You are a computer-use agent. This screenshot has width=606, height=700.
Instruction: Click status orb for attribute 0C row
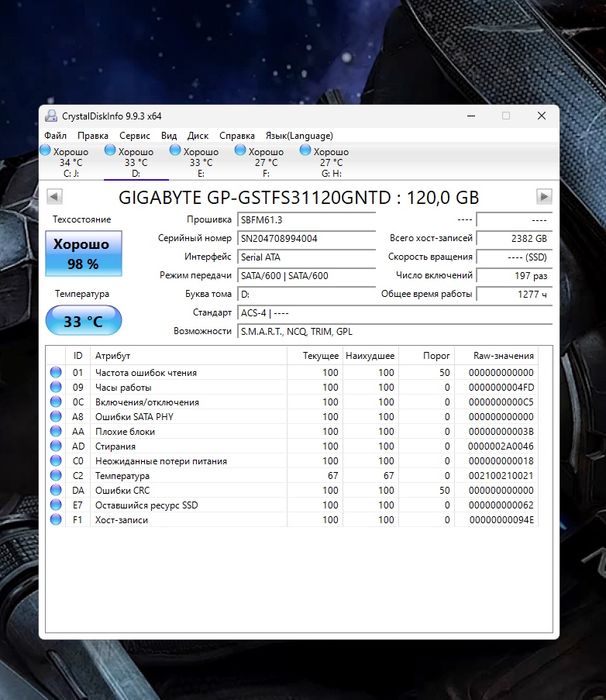click(x=56, y=402)
